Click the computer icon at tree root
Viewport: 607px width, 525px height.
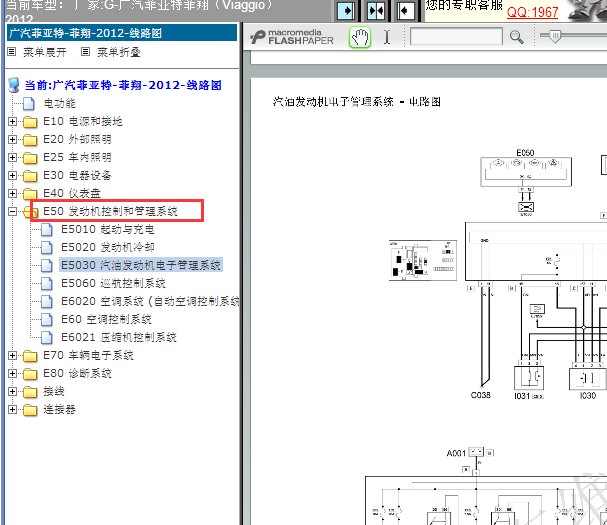(14, 85)
